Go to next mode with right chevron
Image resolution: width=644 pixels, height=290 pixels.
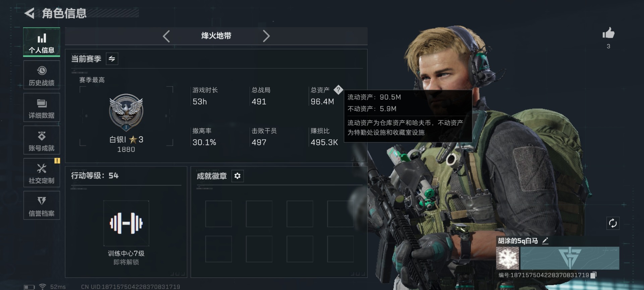[x=266, y=36]
